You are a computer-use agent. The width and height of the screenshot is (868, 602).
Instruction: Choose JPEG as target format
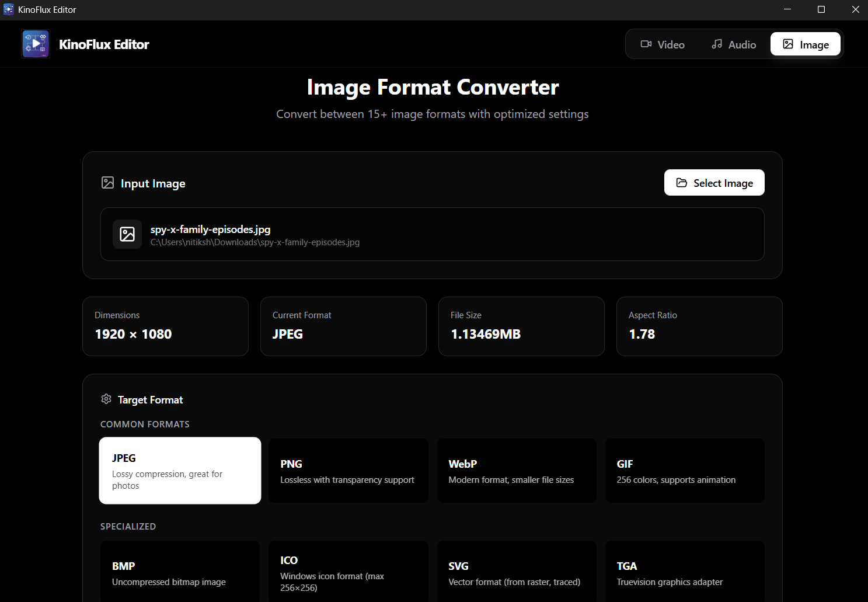point(180,471)
